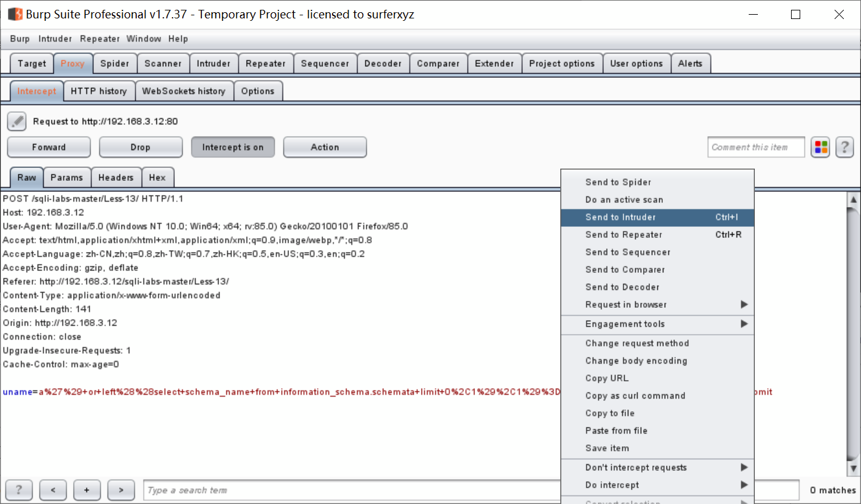Click the help question mark beside comment
The height and width of the screenshot is (504, 861).
(x=845, y=147)
